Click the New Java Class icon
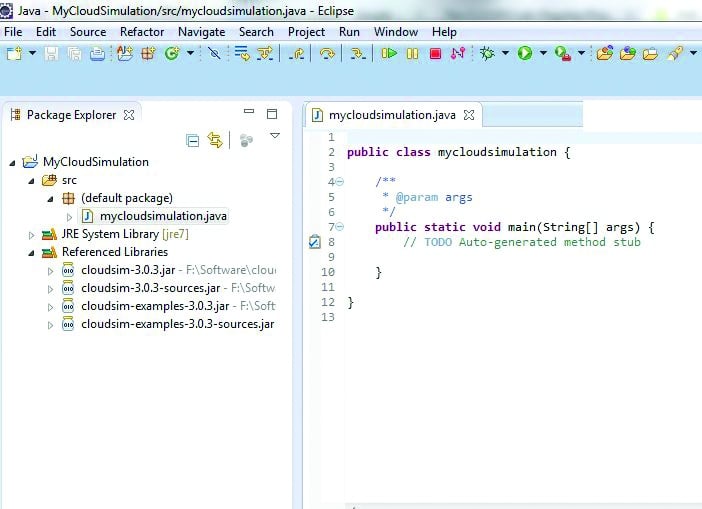The height and width of the screenshot is (509, 702). tap(173, 53)
